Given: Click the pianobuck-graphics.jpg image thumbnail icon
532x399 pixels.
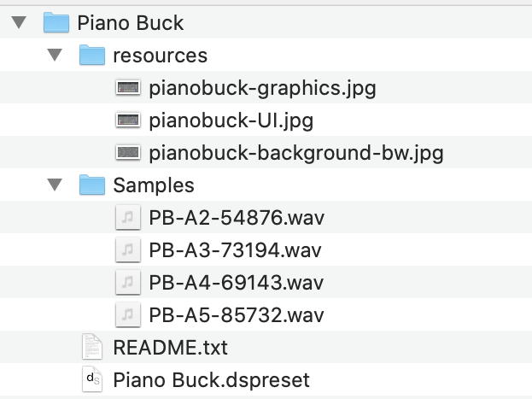Looking at the screenshot, I should pos(127,88).
